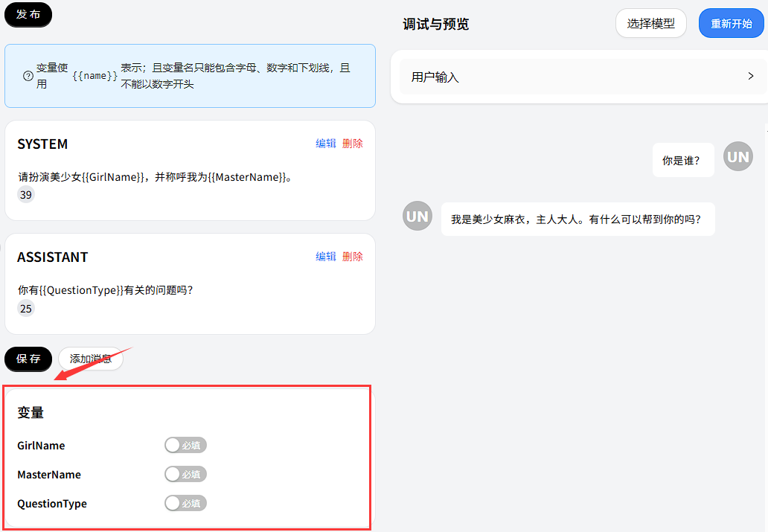The width and height of the screenshot is (768, 532).
Task: Toggle 必填 switch for GirlName variable
Action: 185,445
